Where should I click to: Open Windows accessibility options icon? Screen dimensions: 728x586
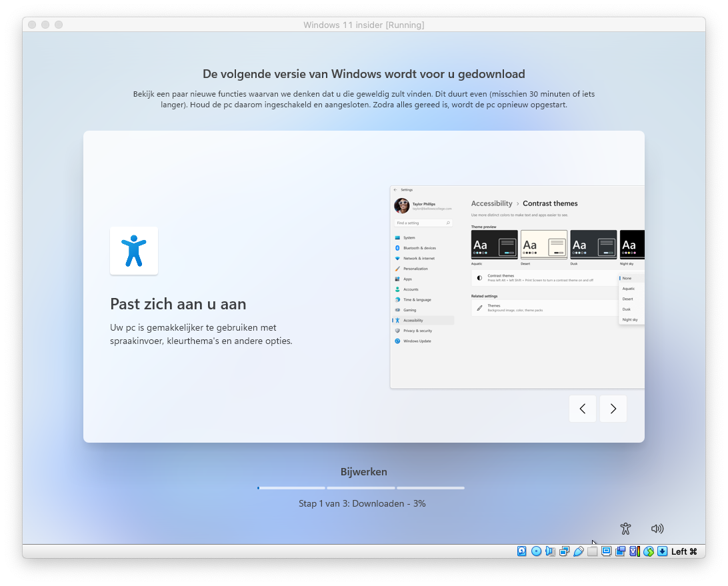tap(625, 529)
